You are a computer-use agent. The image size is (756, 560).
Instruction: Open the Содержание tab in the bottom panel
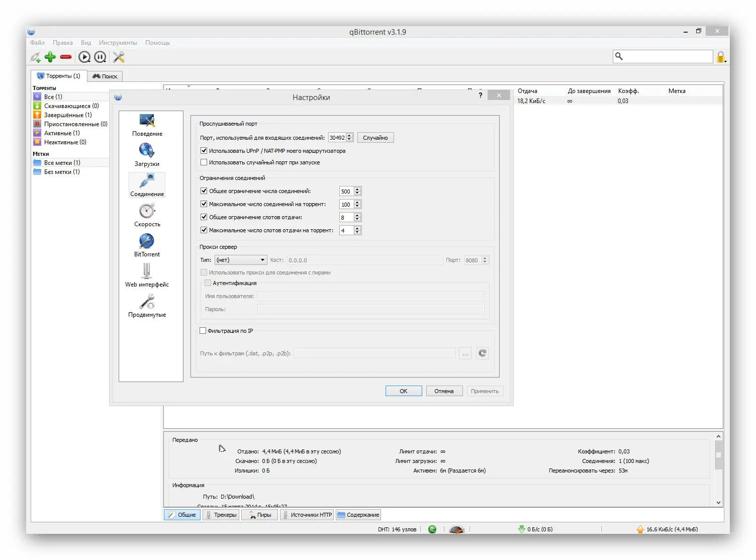[358, 515]
